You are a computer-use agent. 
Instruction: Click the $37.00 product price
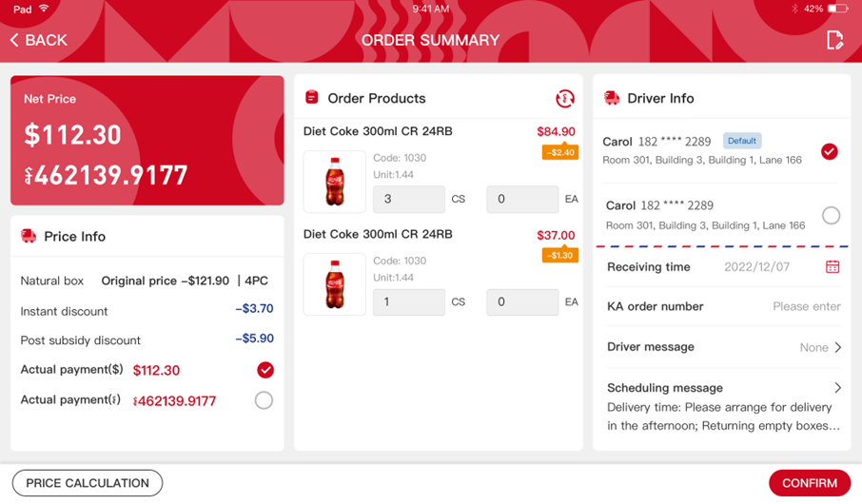pyautogui.click(x=556, y=235)
